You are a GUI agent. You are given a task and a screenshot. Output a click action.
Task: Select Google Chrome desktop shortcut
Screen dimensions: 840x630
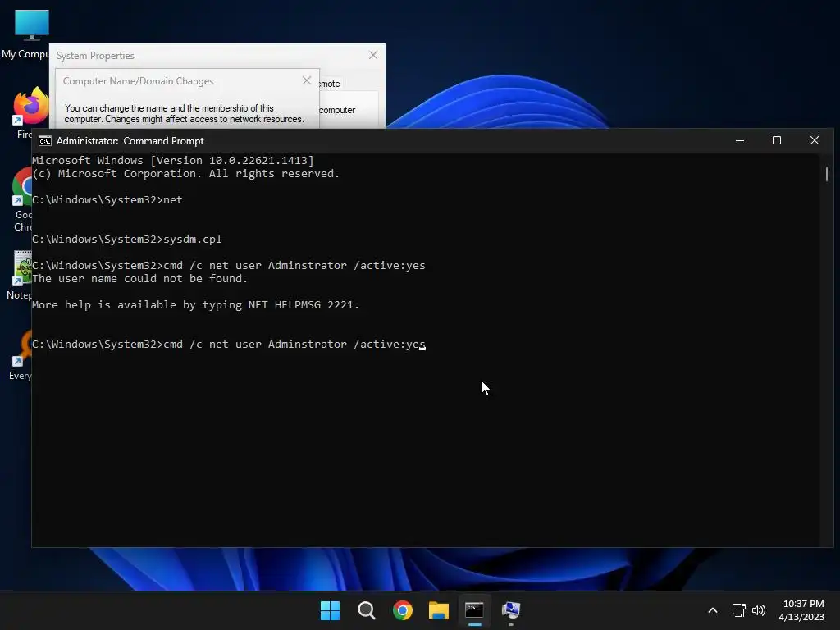pos(22,199)
